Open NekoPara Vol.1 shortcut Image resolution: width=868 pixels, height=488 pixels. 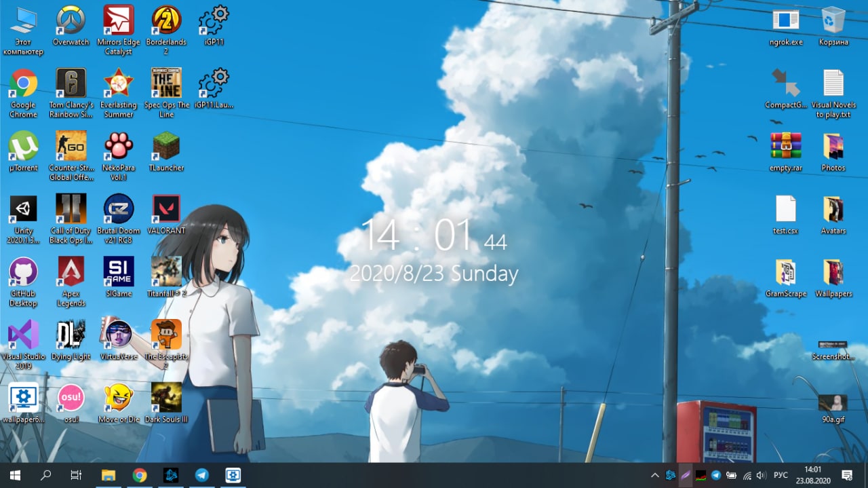pos(119,155)
